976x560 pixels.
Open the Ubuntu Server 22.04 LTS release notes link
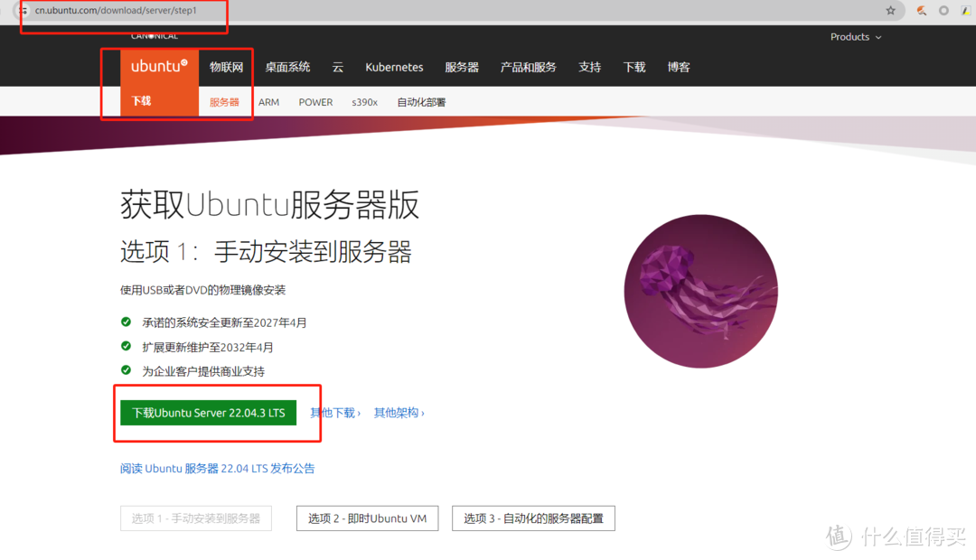point(217,468)
